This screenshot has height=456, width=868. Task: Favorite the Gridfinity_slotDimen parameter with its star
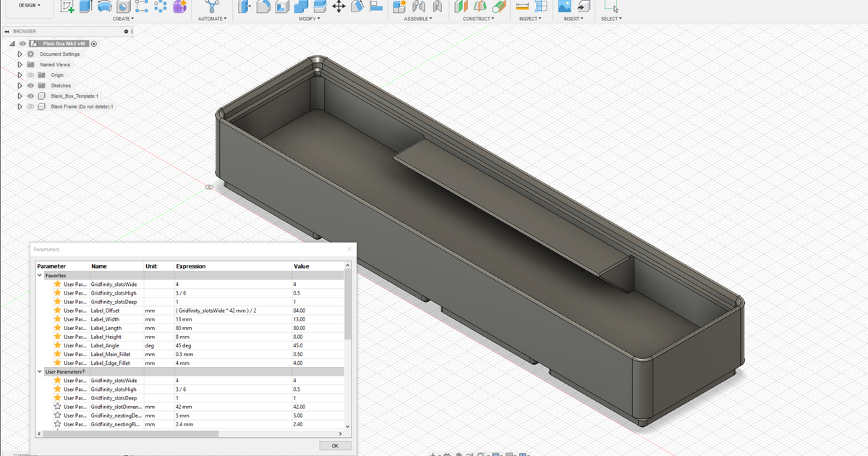tap(58, 407)
